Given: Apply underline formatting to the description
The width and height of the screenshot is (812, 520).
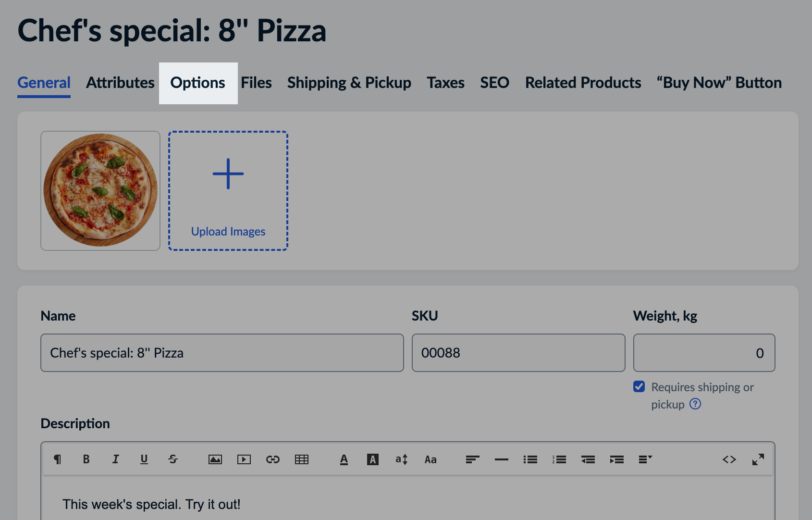Looking at the screenshot, I should click(x=144, y=459).
